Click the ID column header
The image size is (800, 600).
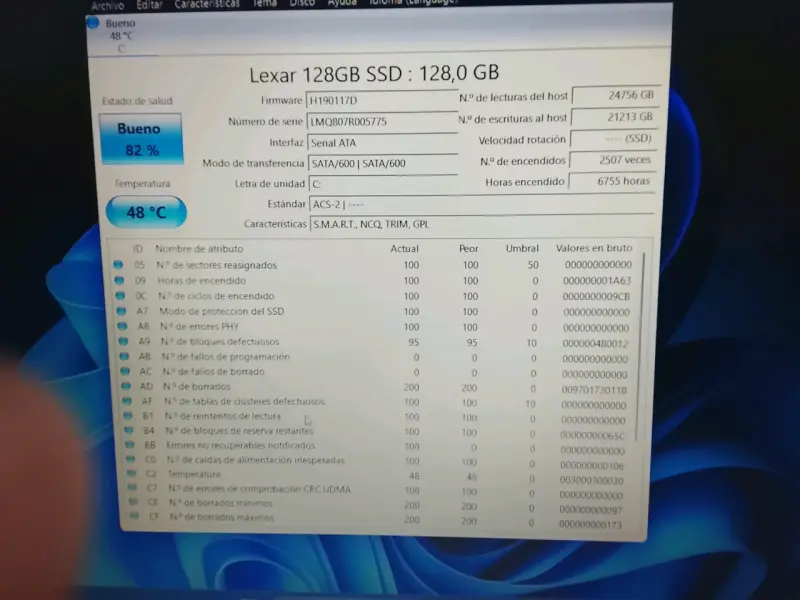[x=138, y=249]
